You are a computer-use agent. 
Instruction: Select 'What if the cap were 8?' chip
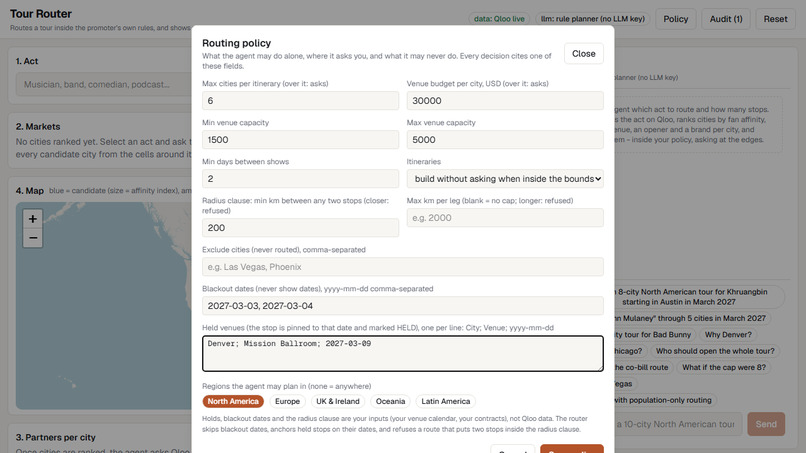pyautogui.click(x=724, y=367)
